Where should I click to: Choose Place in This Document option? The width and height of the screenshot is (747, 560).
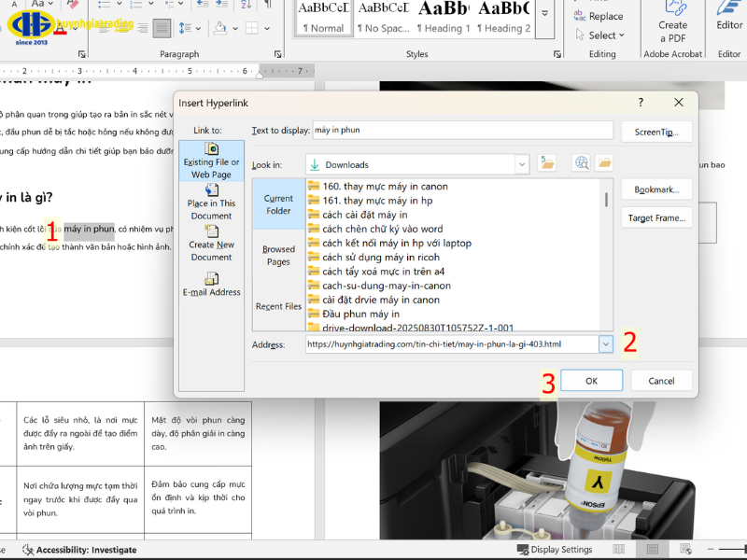(x=212, y=202)
